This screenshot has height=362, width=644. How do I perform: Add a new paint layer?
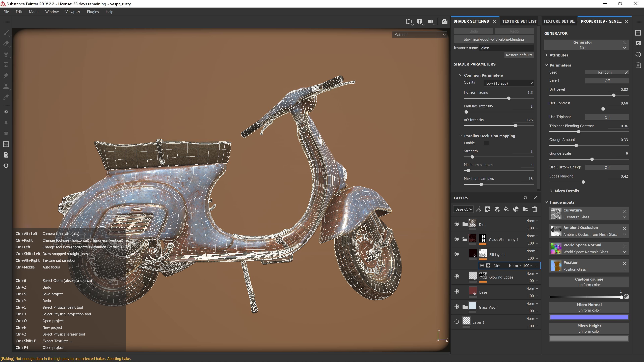click(497, 209)
